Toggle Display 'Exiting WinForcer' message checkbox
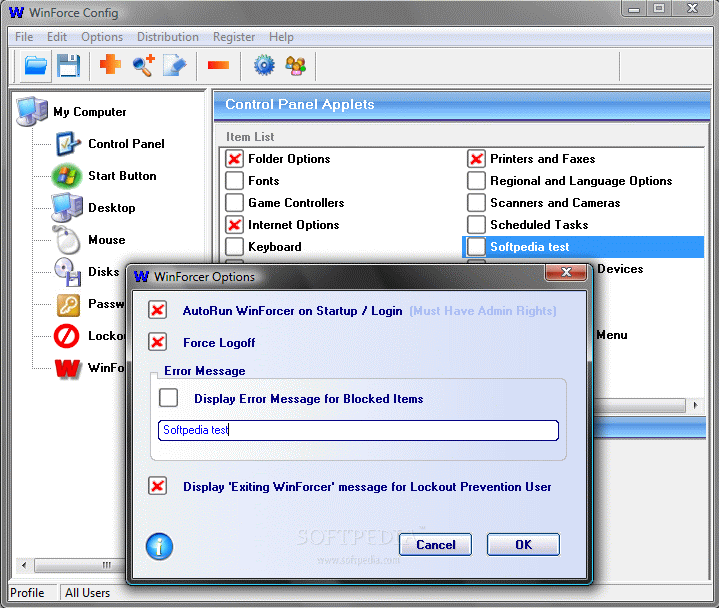 pos(157,486)
